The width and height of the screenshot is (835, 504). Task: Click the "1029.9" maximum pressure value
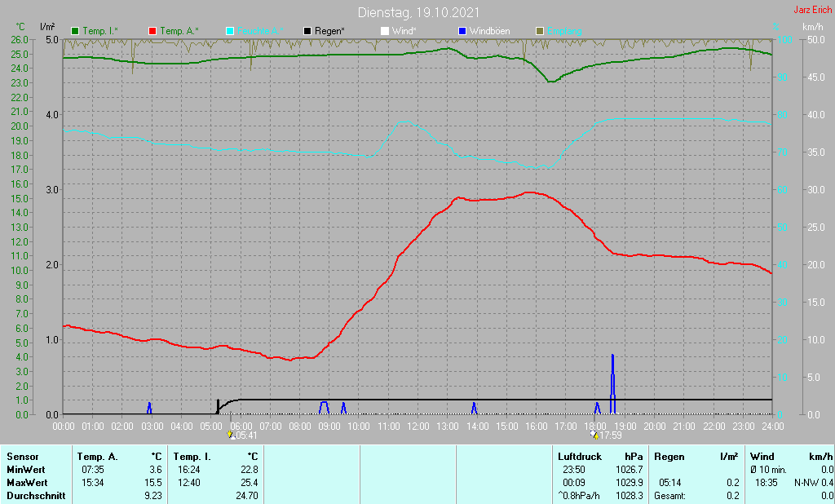click(630, 483)
